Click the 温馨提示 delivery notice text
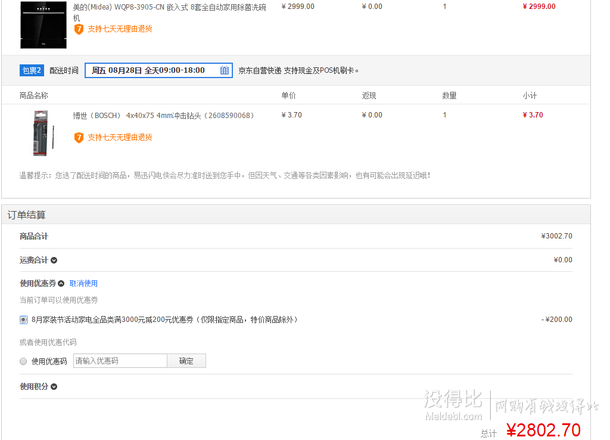This screenshot has height=440, width=610. click(225, 175)
